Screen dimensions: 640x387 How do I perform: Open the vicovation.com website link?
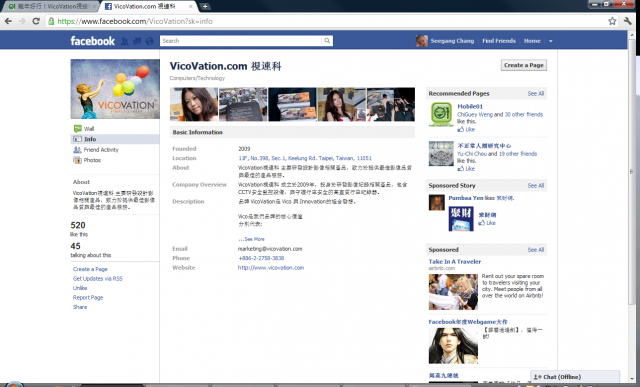click(271, 268)
